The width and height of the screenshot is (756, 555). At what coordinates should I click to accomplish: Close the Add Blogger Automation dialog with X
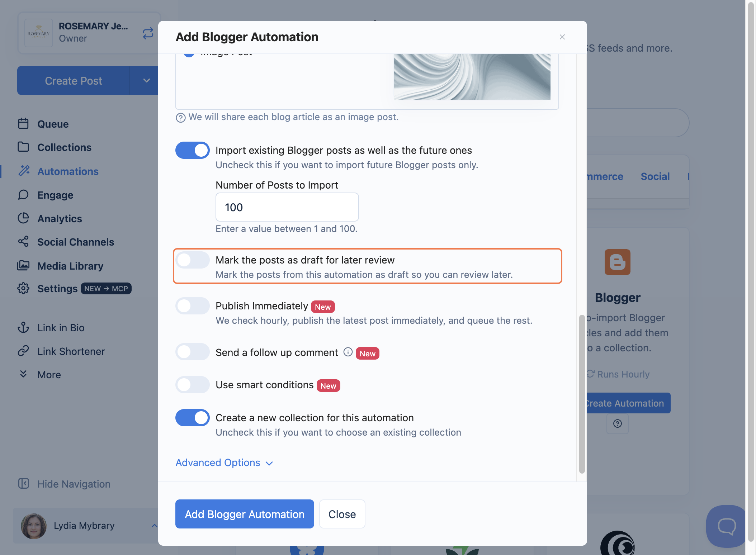[562, 37]
